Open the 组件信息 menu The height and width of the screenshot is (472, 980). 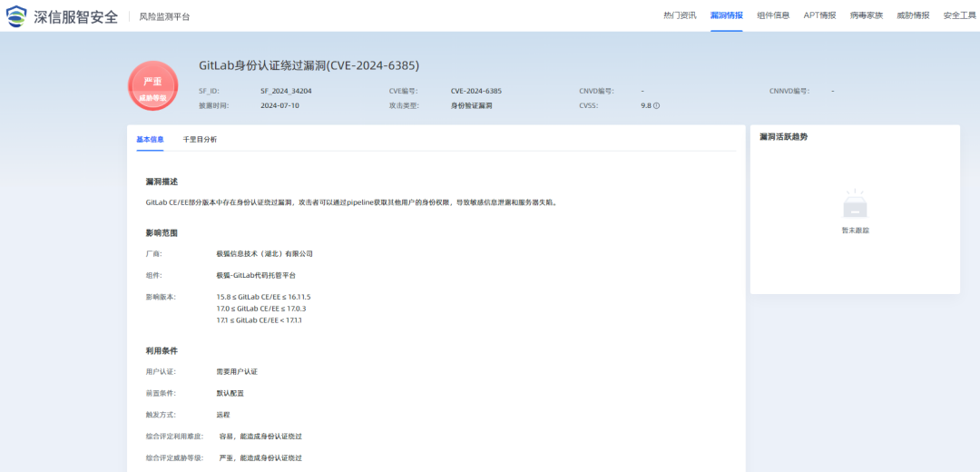pos(773,15)
